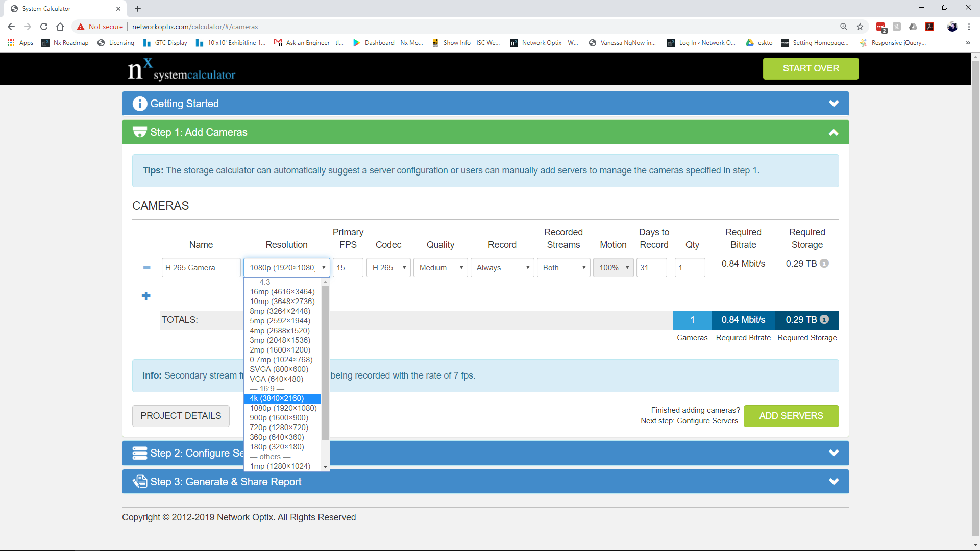Image resolution: width=980 pixels, height=551 pixels.
Task: Click the ADD SERVERS button
Action: pos(791,416)
